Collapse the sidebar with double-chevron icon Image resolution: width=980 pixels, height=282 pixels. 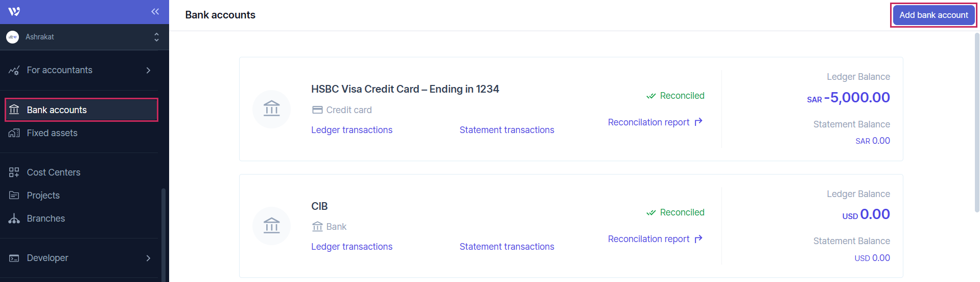(x=155, y=11)
